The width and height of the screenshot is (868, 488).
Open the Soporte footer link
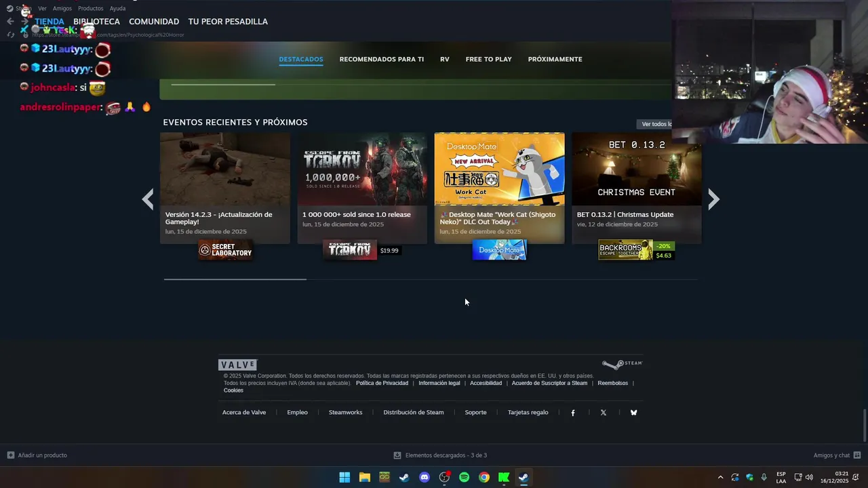(x=476, y=412)
